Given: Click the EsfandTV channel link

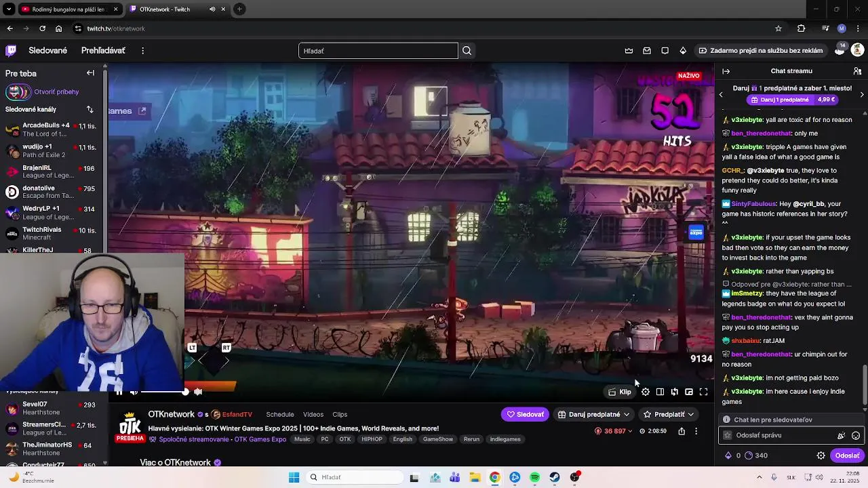Looking at the screenshot, I should [x=232, y=414].
